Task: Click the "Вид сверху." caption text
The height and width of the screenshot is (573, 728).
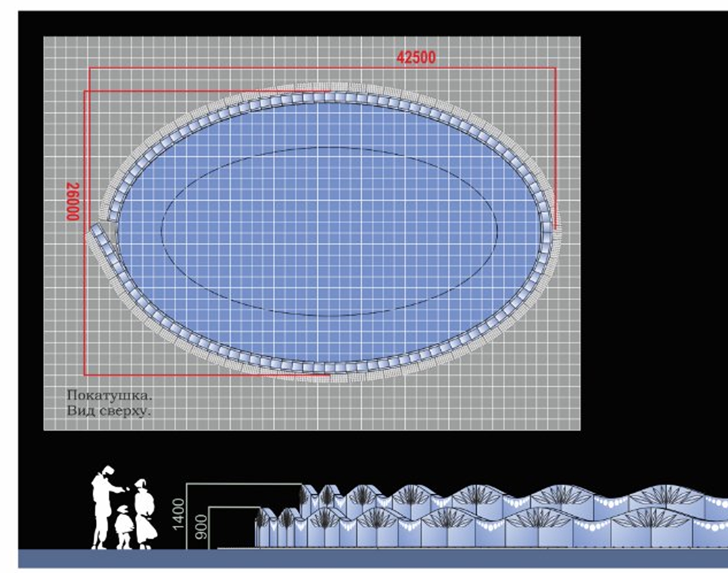Action: (x=109, y=411)
